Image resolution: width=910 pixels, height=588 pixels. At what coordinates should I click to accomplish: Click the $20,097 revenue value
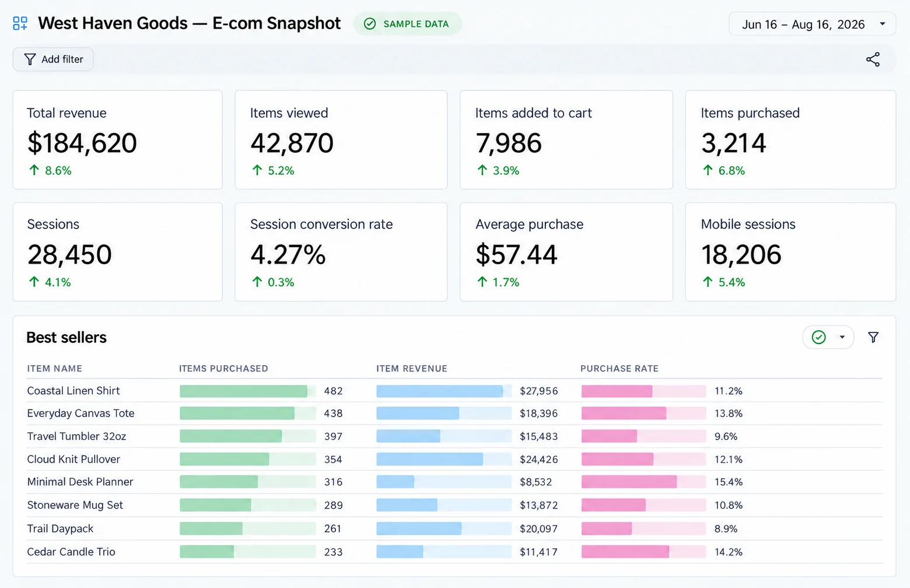(x=539, y=528)
